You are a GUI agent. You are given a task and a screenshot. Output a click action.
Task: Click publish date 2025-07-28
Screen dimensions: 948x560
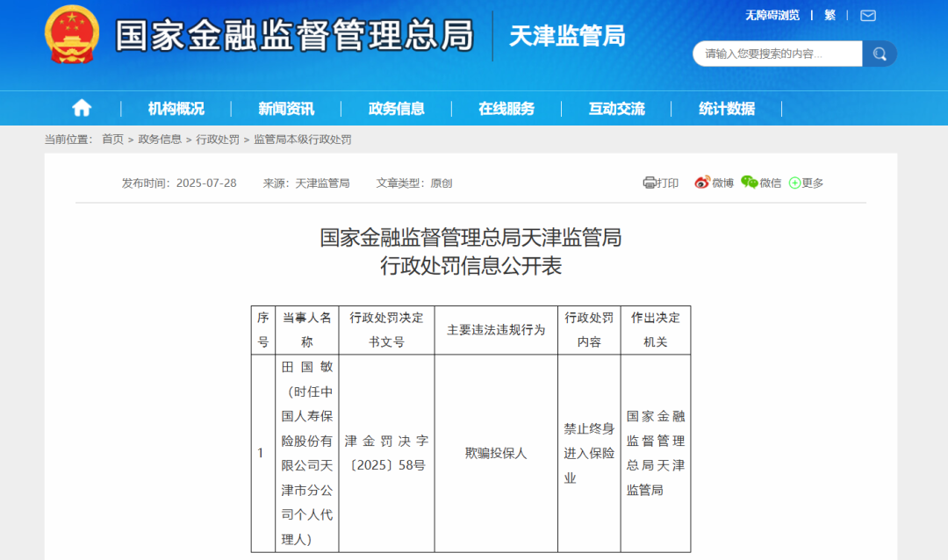(206, 183)
